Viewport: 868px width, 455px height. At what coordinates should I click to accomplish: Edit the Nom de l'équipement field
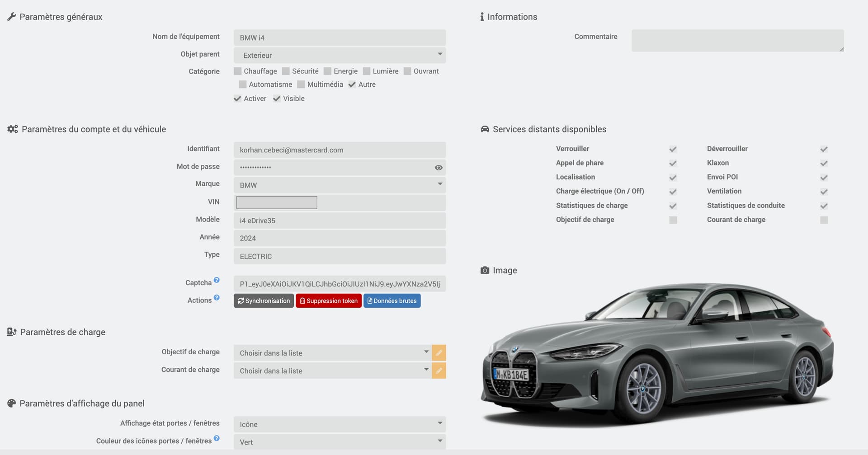340,38
